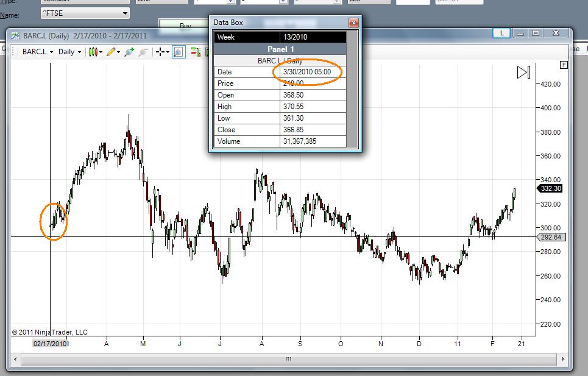The image size is (588, 376).
Task: Close the Data Box window
Action: coord(353,23)
